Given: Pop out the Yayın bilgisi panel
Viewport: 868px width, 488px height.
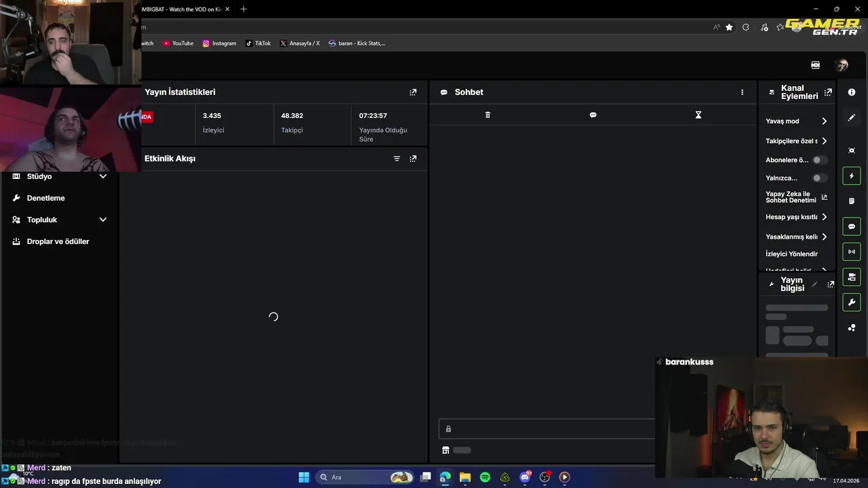Looking at the screenshot, I should pos(831,285).
